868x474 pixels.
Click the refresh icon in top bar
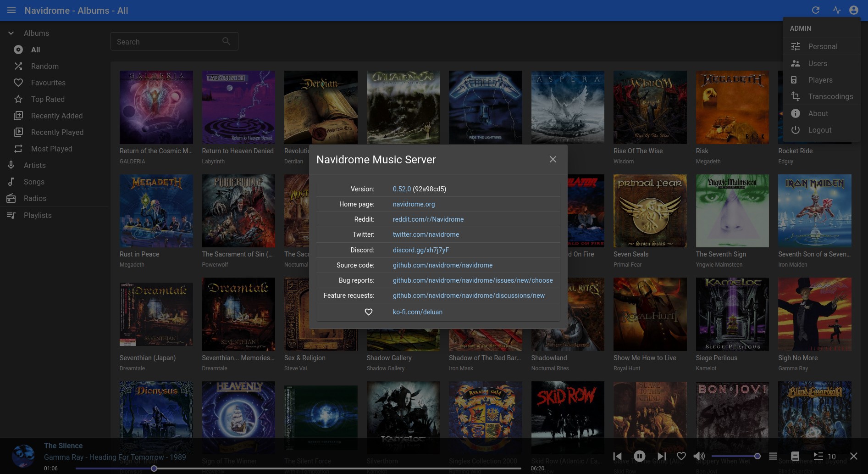point(816,10)
